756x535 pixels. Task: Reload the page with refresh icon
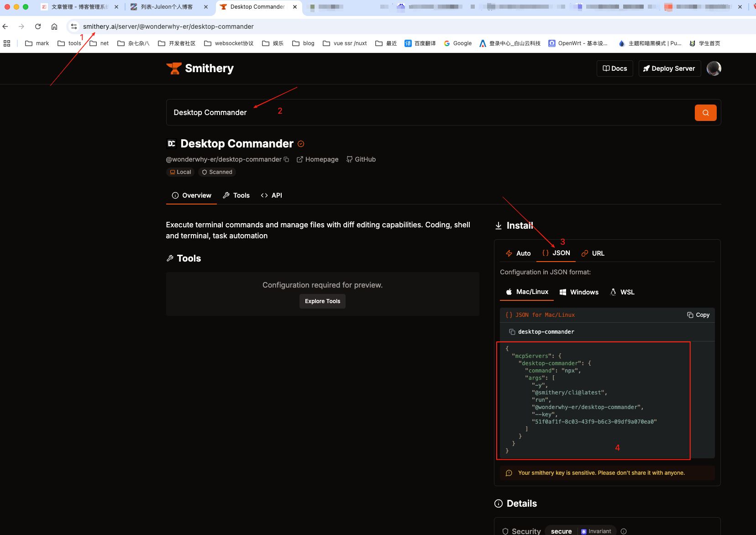point(38,26)
